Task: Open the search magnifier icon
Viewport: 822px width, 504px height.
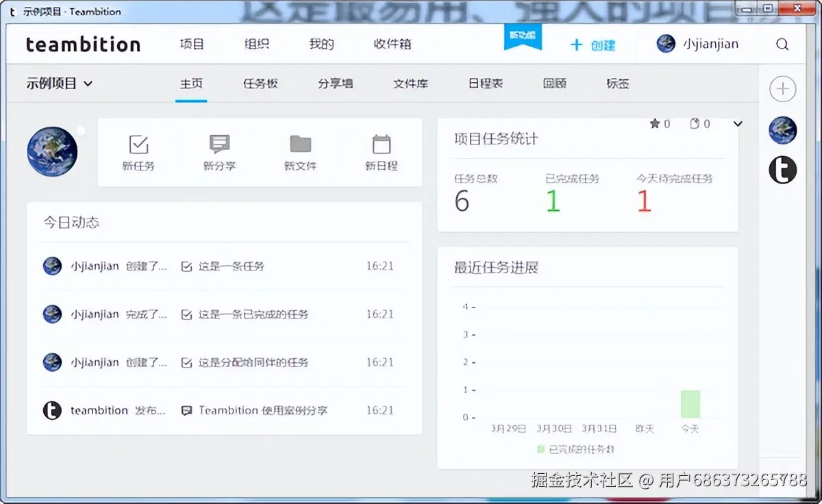Action: click(x=782, y=45)
